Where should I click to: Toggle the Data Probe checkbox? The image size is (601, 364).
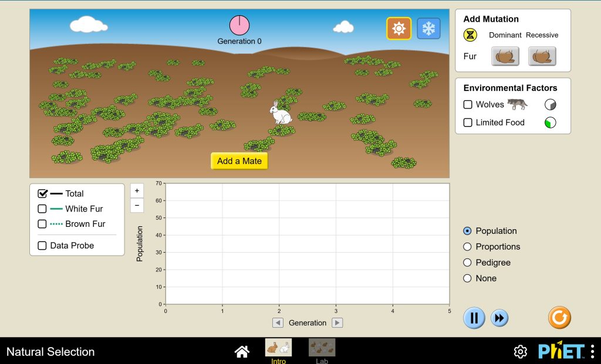point(42,246)
